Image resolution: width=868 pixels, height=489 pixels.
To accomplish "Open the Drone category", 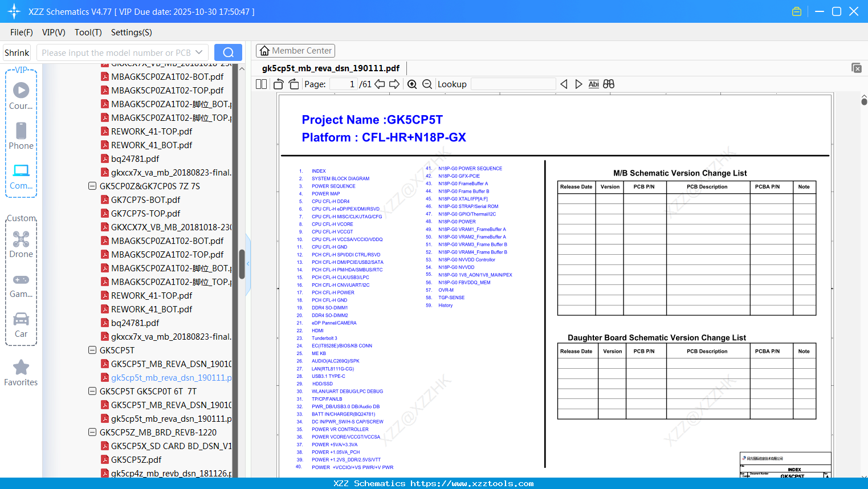I will pos(21,244).
